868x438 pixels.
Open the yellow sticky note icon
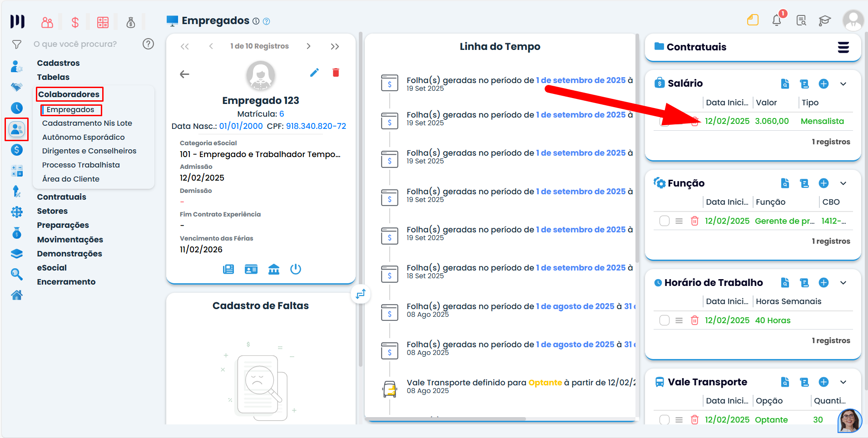(753, 20)
